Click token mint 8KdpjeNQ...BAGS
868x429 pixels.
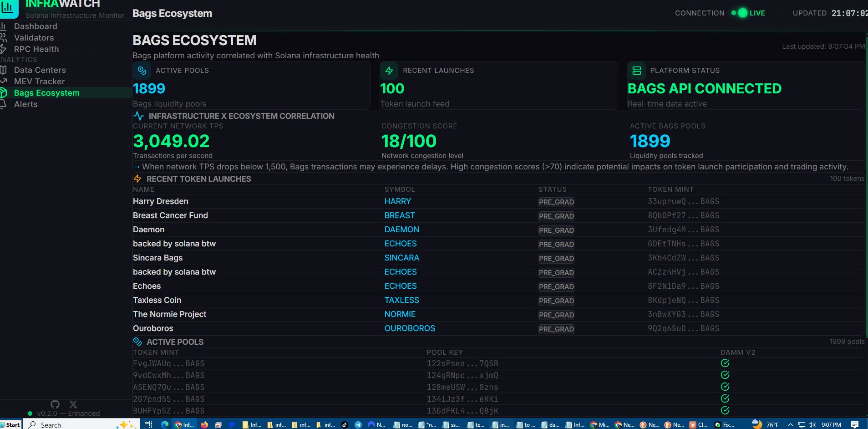point(684,300)
